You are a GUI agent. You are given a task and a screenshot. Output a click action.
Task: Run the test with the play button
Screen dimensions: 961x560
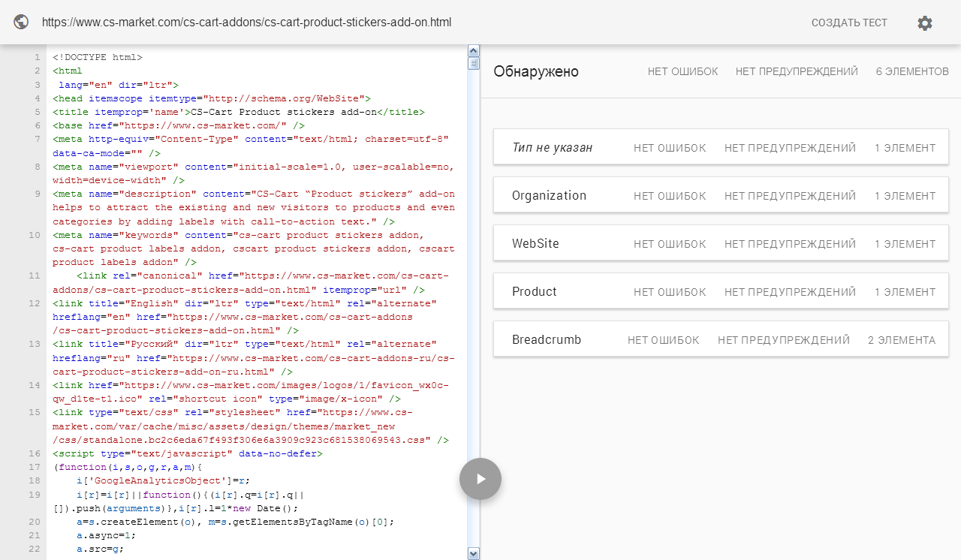point(480,479)
